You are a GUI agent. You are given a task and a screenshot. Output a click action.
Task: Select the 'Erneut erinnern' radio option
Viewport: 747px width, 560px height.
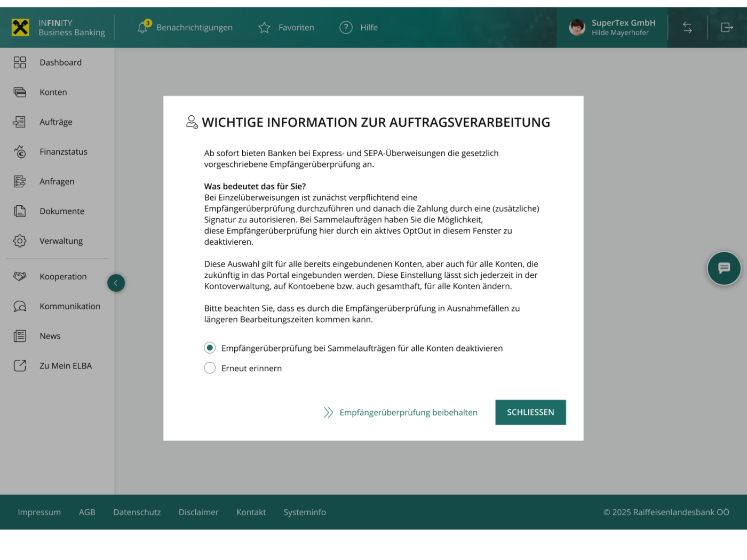tap(210, 368)
